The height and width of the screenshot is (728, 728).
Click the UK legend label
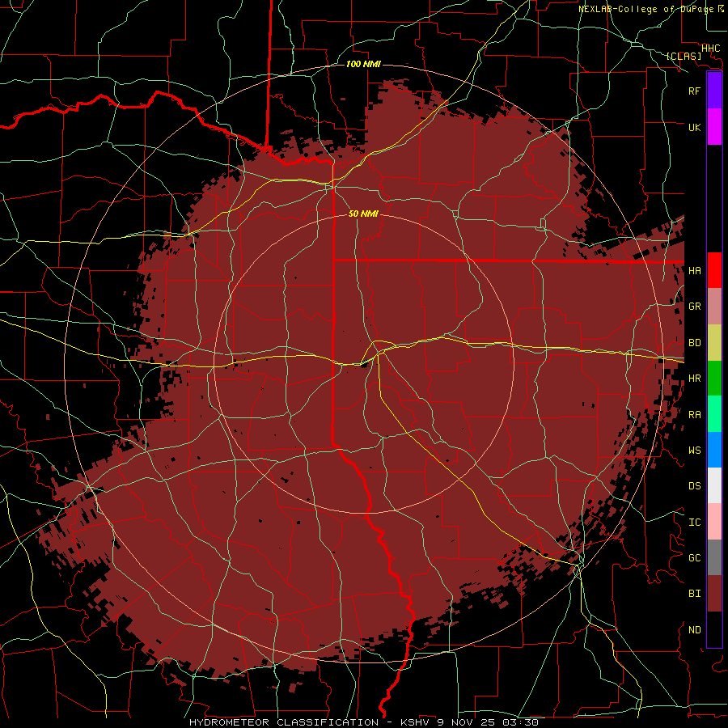tap(695, 128)
